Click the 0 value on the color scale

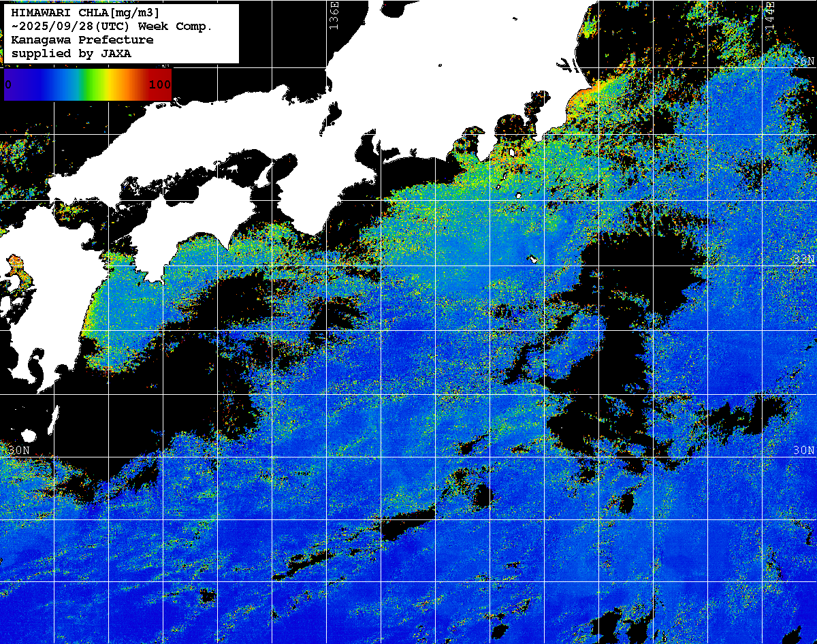[x=8, y=85]
